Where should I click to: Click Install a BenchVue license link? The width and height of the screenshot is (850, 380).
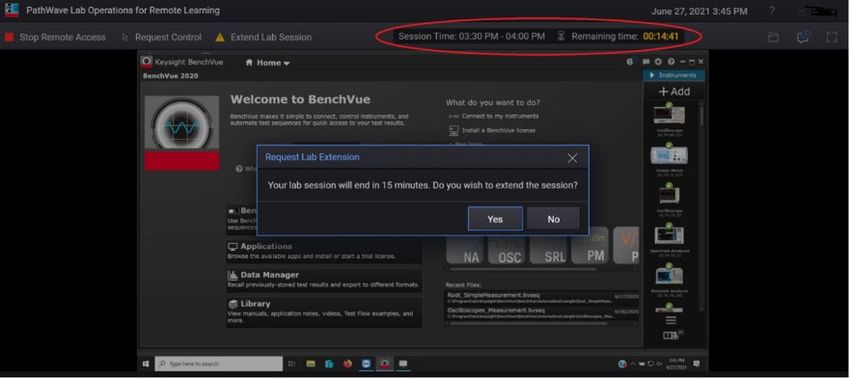(x=492, y=131)
